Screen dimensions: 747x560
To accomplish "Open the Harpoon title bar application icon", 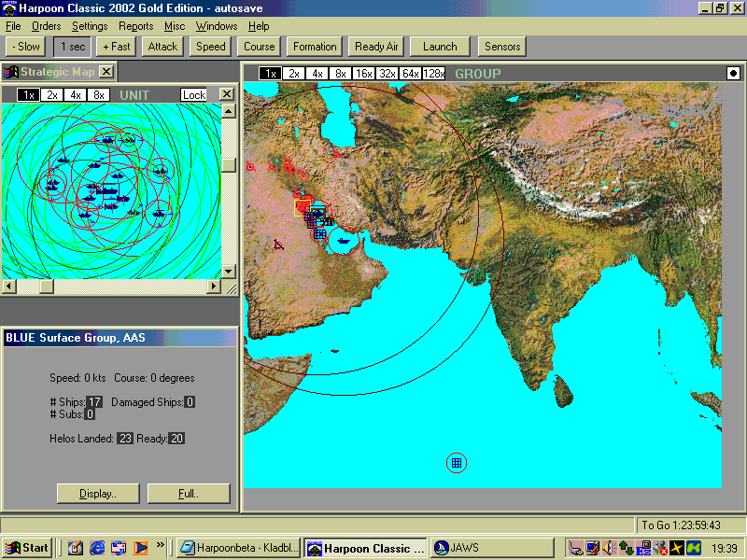I will (x=9, y=8).
